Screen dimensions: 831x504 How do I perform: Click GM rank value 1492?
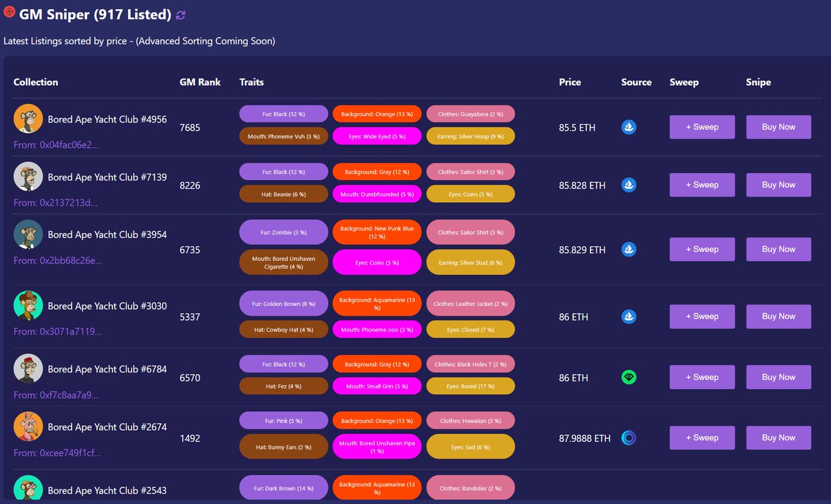click(189, 438)
